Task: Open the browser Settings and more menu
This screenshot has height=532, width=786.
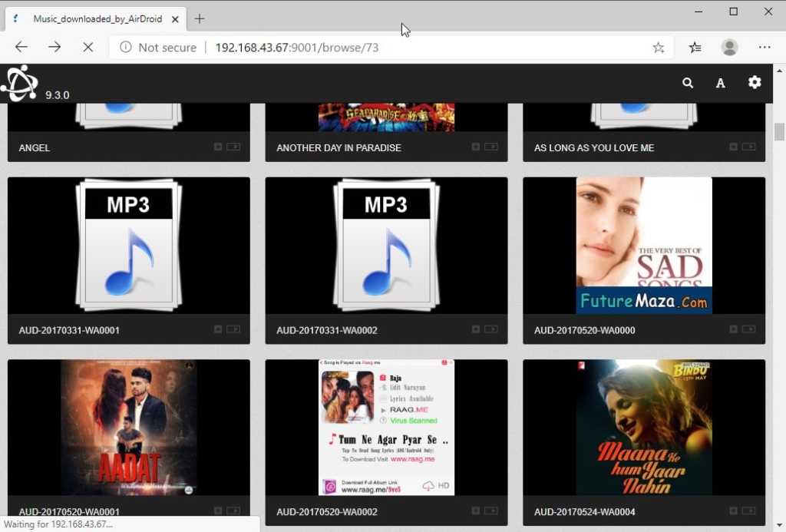Action: pos(765,47)
